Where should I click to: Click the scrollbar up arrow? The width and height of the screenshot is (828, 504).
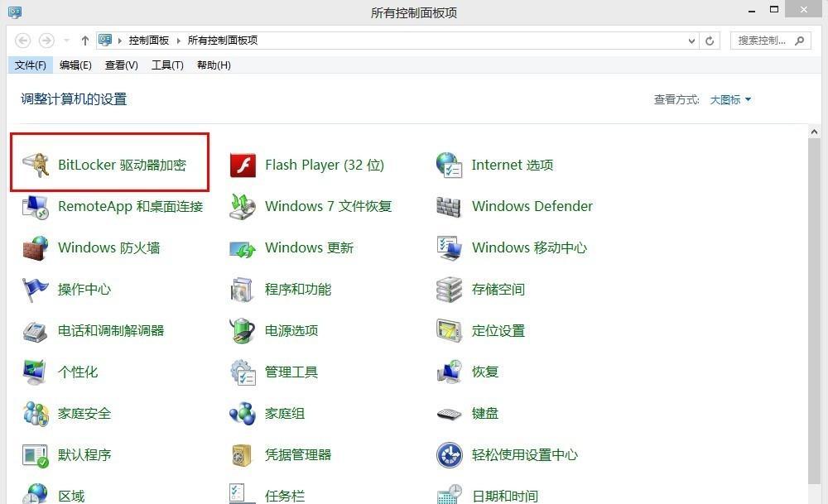814,132
